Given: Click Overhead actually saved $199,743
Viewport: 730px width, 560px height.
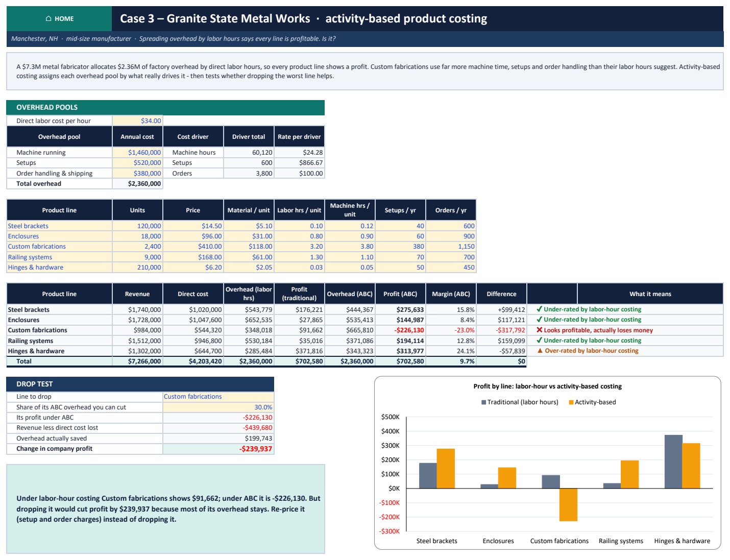Looking at the screenshot, I should [x=218, y=439].
